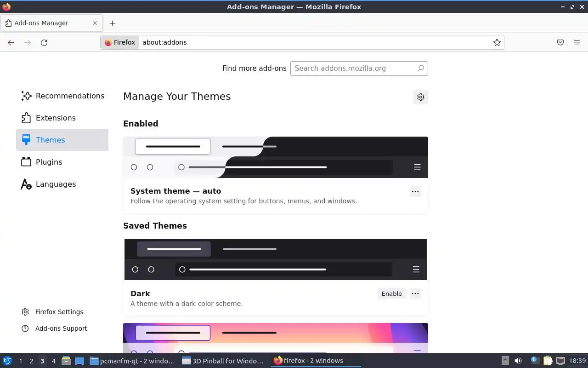Close the Add-ons Manager tab
The height and width of the screenshot is (368, 588).
click(95, 23)
